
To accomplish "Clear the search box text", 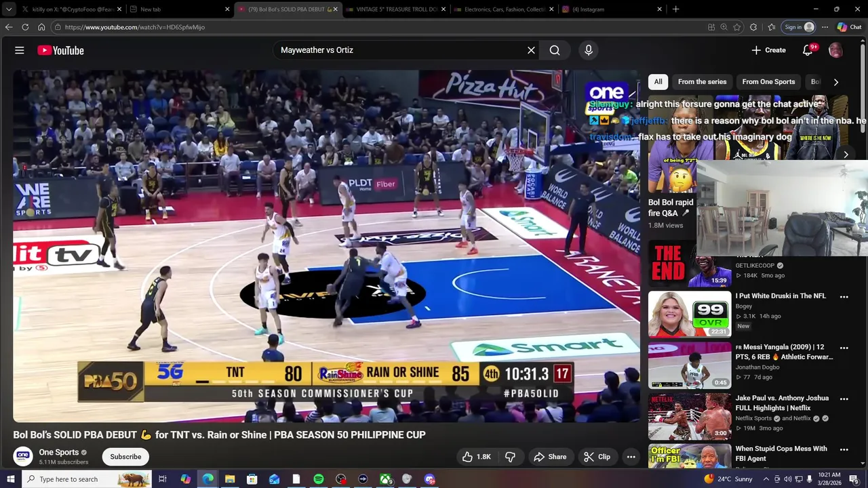I will pos(531,50).
